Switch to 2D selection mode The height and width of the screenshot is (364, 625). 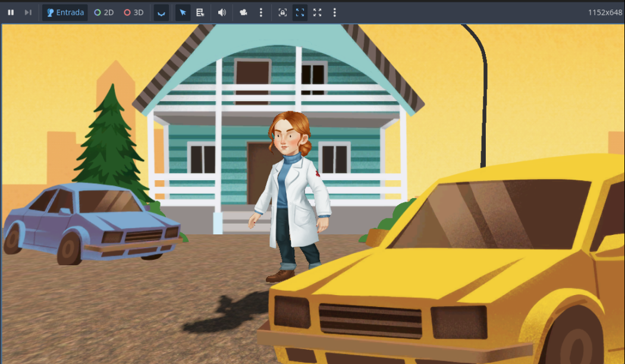click(104, 12)
